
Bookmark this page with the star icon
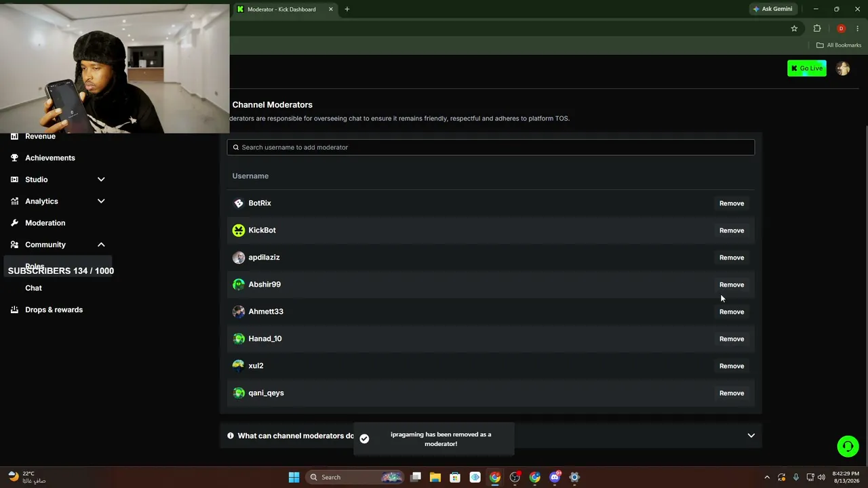(x=794, y=28)
